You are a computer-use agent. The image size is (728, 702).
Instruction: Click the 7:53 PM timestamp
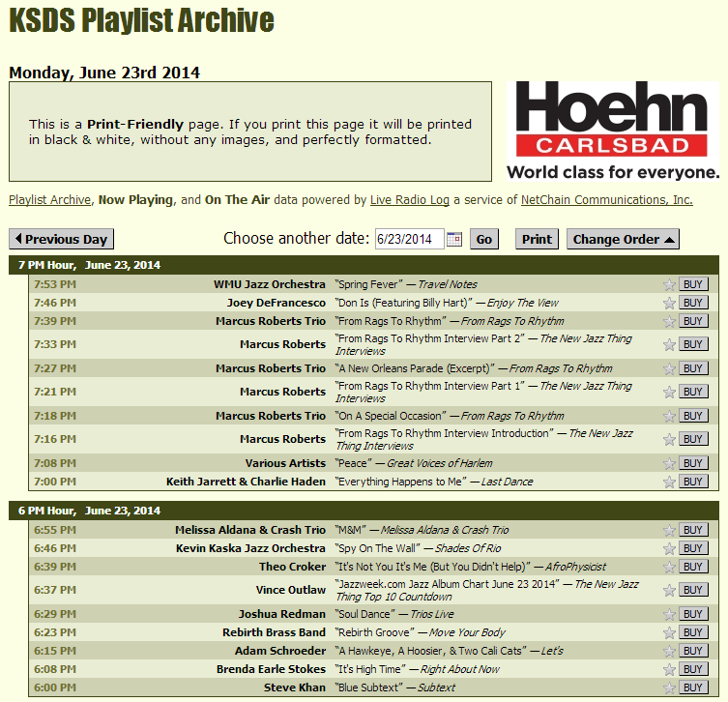pyautogui.click(x=55, y=284)
